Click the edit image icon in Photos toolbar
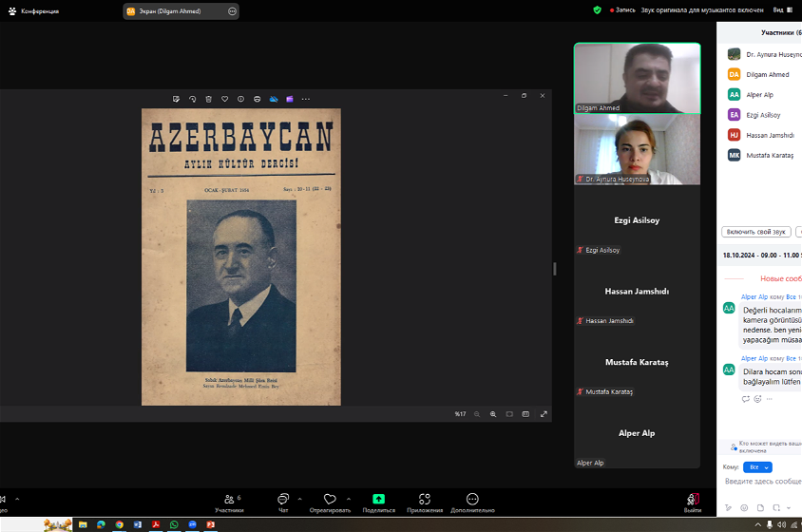 pyautogui.click(x=176, y=99)
